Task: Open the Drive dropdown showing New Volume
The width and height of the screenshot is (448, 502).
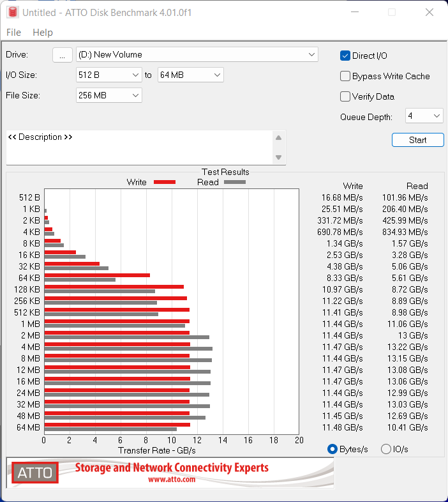Action: [197, 54]
